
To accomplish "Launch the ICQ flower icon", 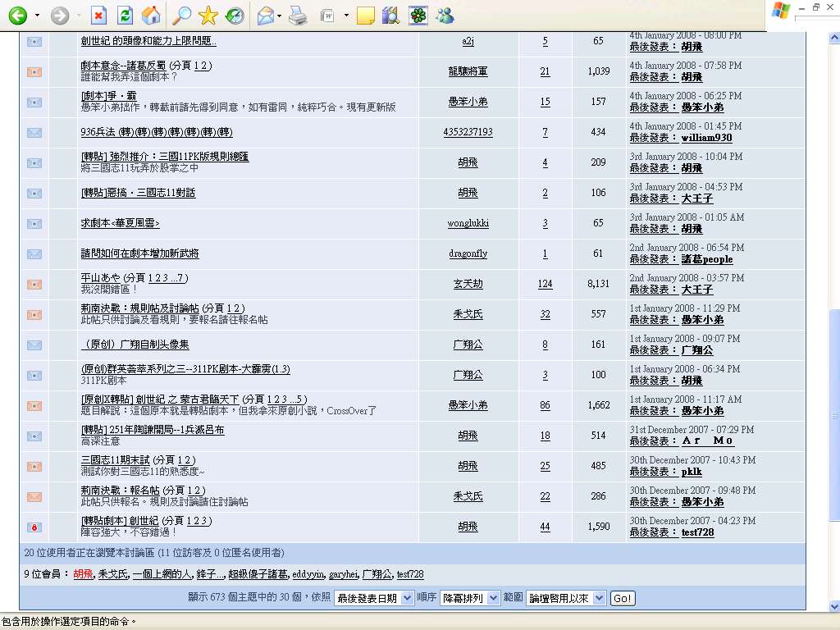I will 418,16.
